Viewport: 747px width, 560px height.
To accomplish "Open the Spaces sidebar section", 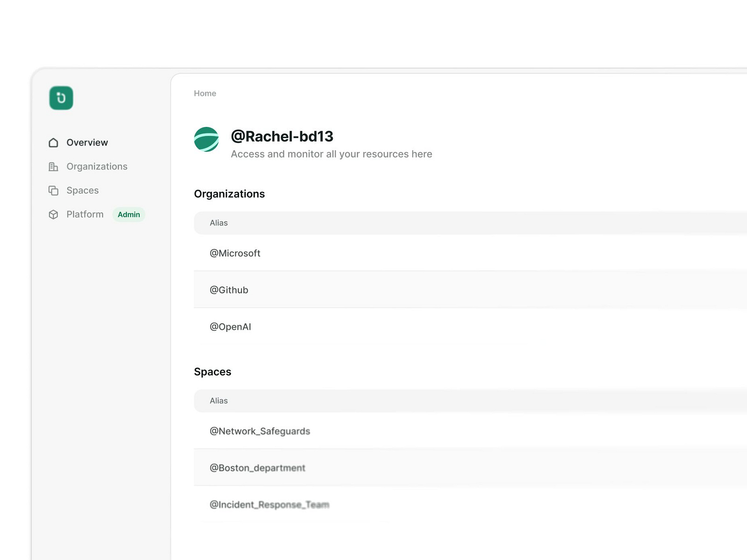I will pyautogui.click(x=83, y=190).
